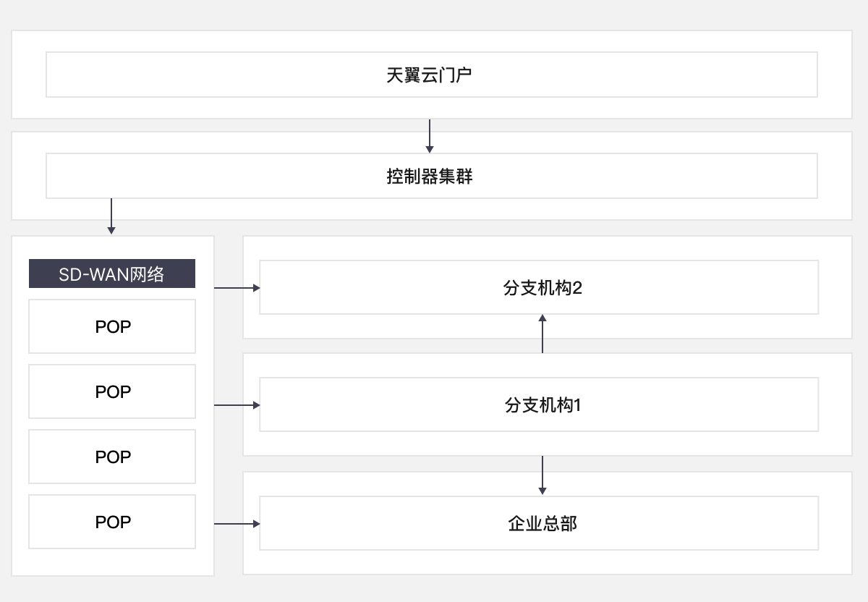The height and width of the screenshot is (602, 868).
Task: Click the 分支机构1 box
Action: [x=538, y=404]
